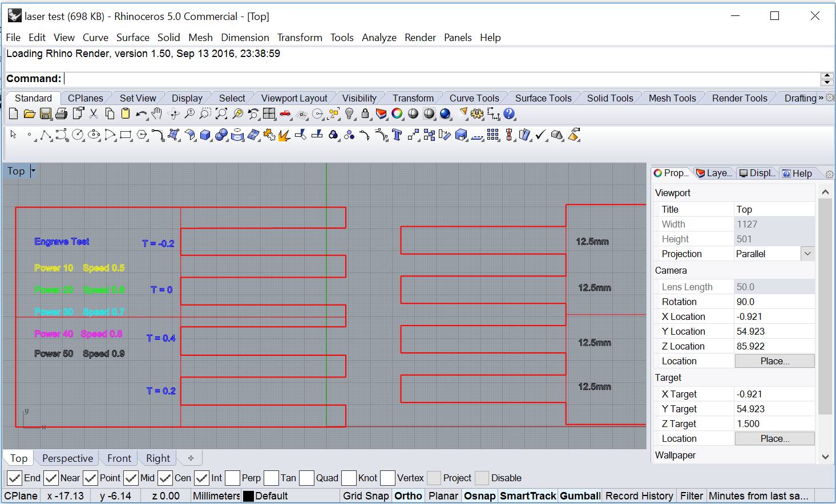This screenshot has height=504, width=836.
Task: Click the Target Location Place button
Action: [x=774, y=438]
